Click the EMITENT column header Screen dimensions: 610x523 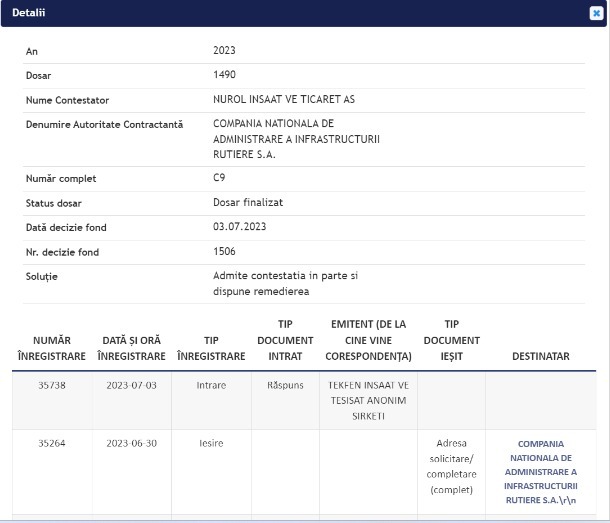pyautogui.click(x=368, y=340)
